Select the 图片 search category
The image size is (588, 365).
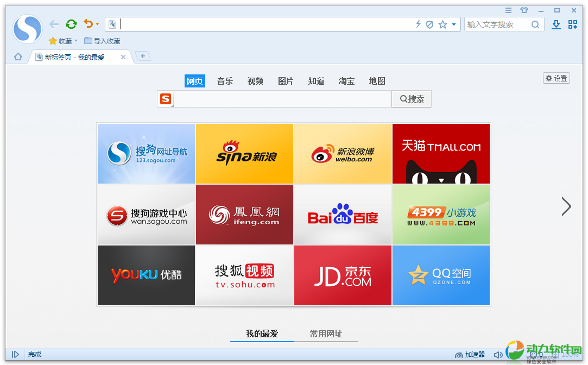point(286,81)
